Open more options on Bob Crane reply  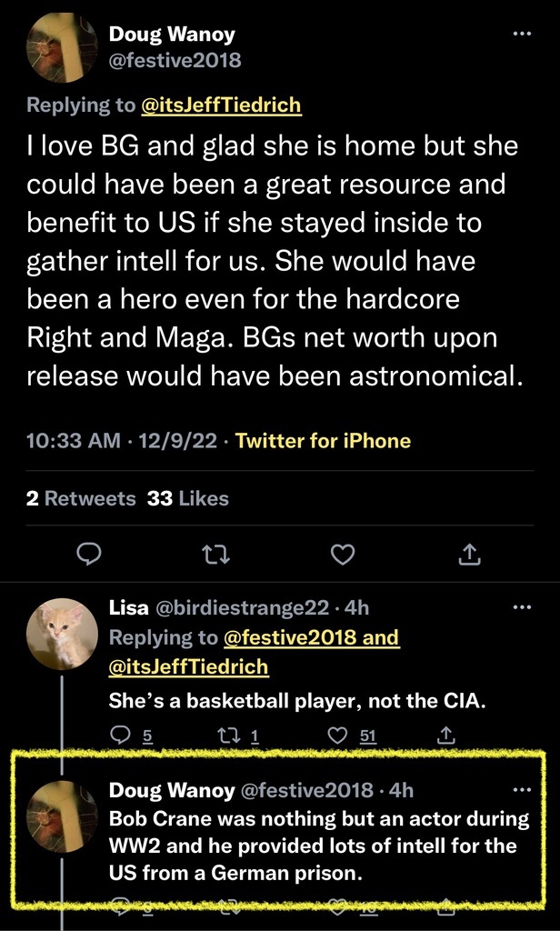click(x=521, y=789)
